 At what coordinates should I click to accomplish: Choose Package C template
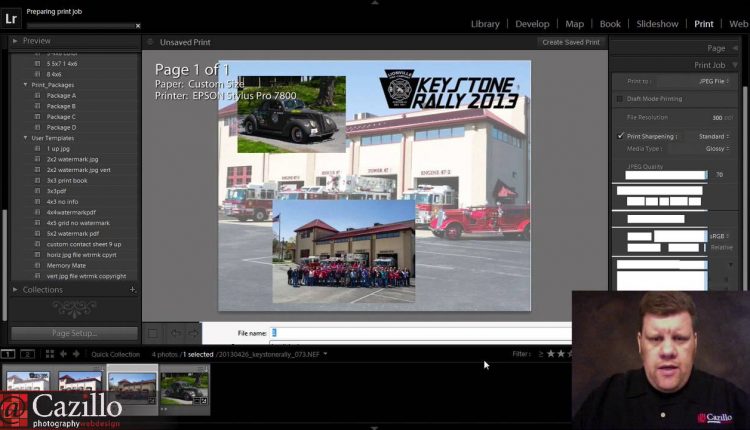61,117
